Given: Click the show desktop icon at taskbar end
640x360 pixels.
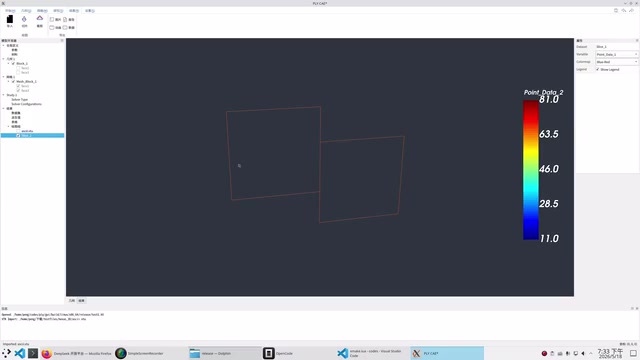Looking at the screenshot, I should [633, 353].
